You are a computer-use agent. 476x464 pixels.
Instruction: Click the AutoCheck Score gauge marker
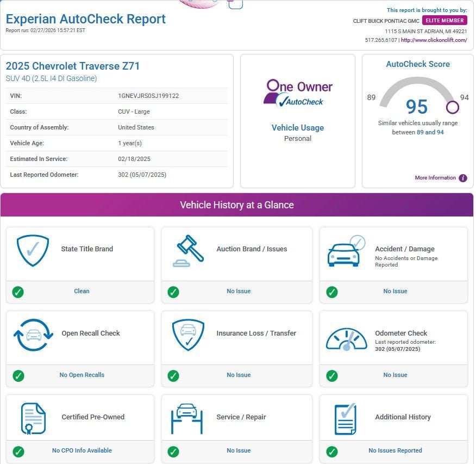pyautogui.click(x=452, y=107)
